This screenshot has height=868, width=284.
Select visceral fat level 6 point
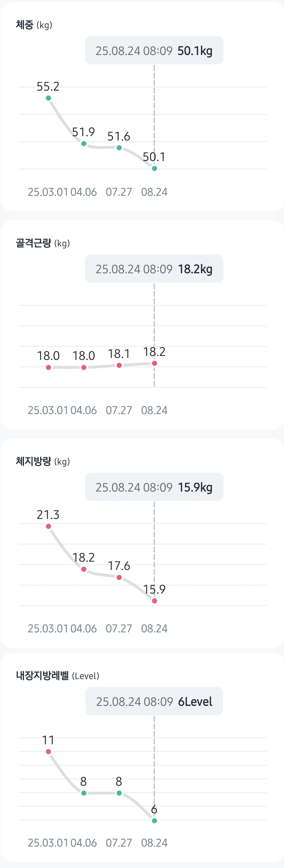click(x=155, y=820)
